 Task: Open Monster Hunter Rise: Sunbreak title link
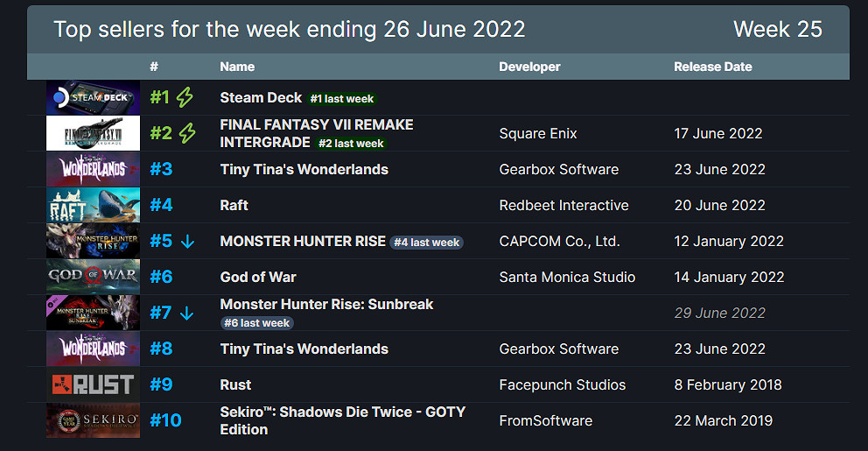click(326, 304)
